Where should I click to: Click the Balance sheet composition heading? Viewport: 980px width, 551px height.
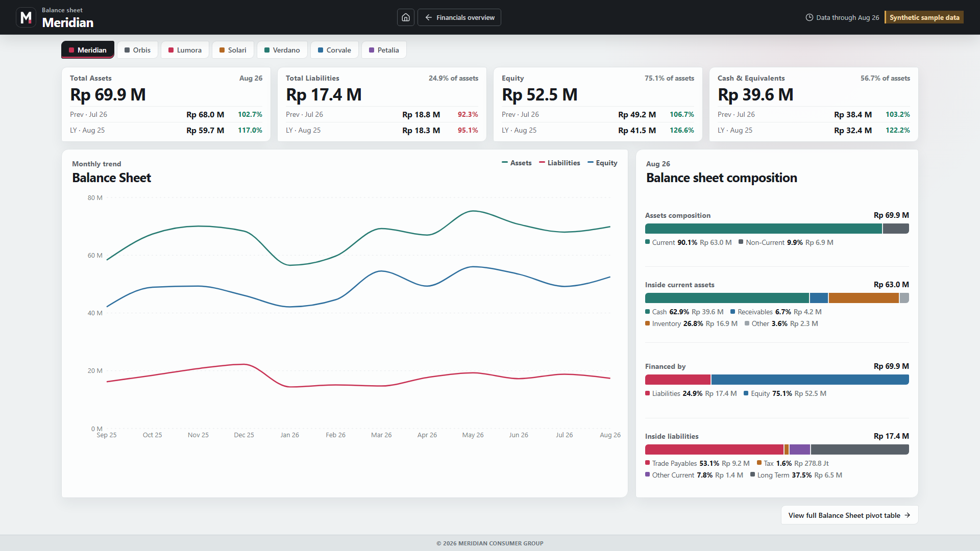pos(721,178)
